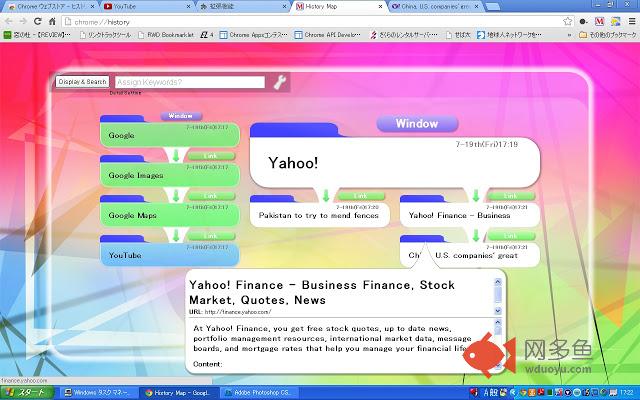This screenshot has height=400, width=640.
Task: Select the Google history node
Action: click(x=168, y=135)
